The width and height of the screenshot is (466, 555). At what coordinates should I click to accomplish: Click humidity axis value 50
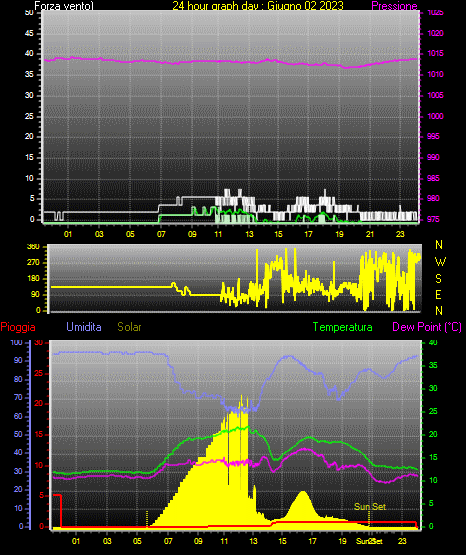[18, 434]
